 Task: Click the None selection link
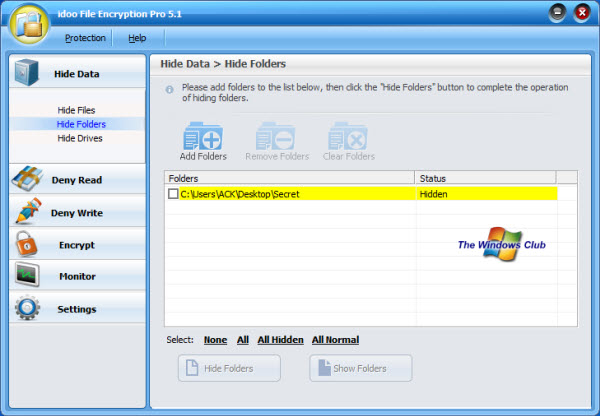(x=215, y=340)
